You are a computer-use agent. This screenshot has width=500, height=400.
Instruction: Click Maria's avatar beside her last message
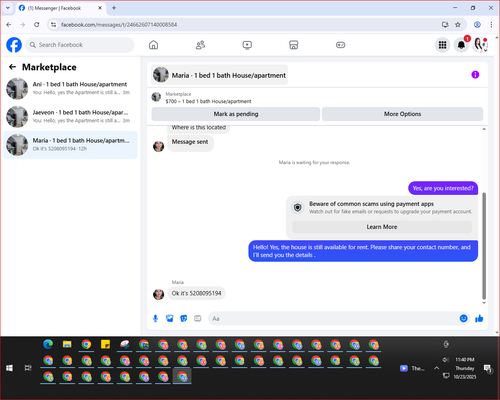(x=158, y=294)
